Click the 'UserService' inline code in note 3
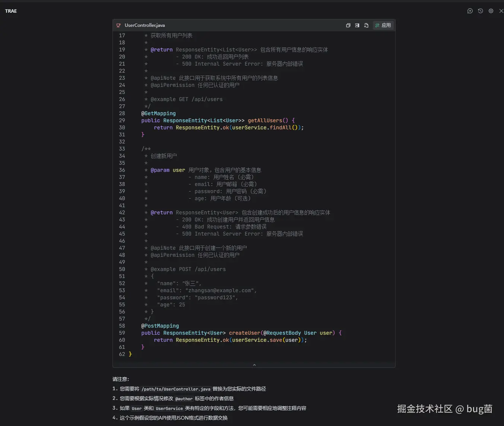This screenshot has height=426, width=504. 169,408
